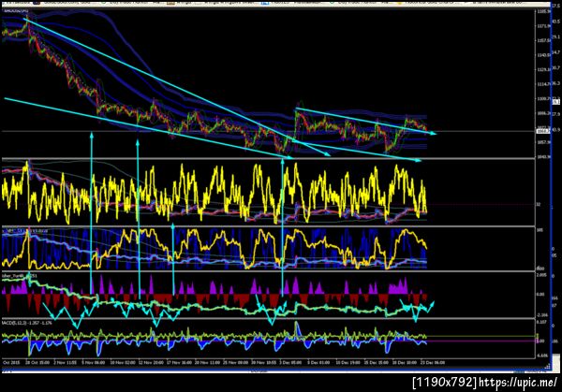Click the '23 Dec 06:00' time axis label
562x392 pixels.
pyautogui.click(x=432, y=363)
